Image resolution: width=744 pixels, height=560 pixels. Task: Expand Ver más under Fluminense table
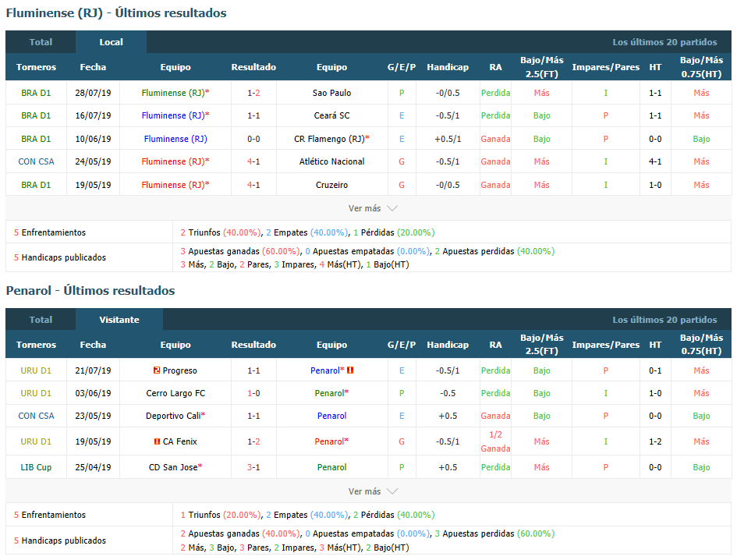click(x=373, y=208)
